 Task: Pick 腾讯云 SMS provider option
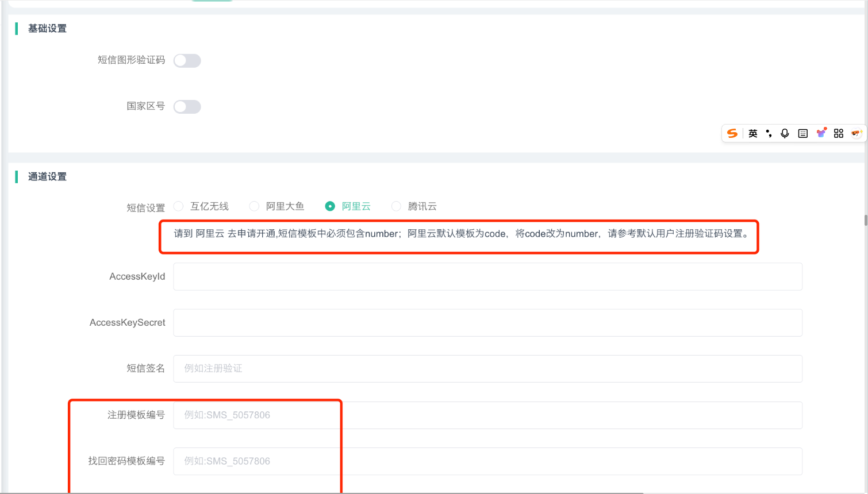pos(396,206)
